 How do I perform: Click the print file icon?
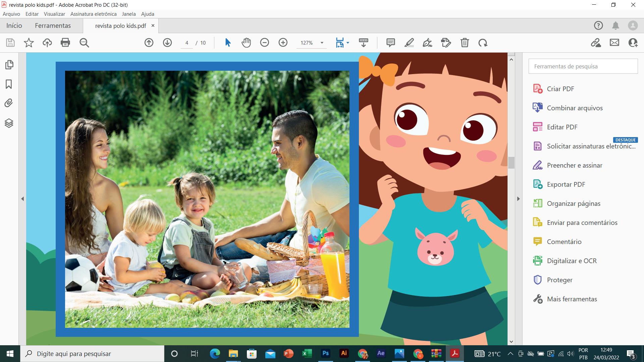point(65,43)
